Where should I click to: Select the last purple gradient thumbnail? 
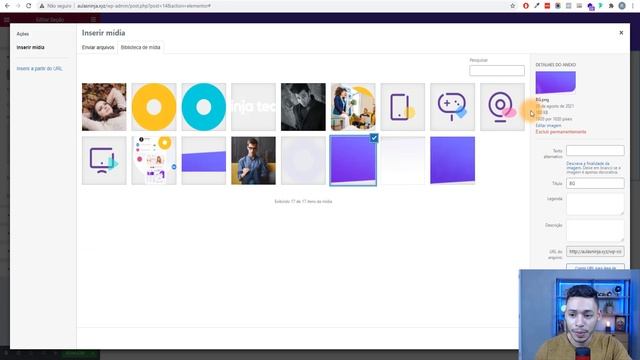[x=453, y=160]
